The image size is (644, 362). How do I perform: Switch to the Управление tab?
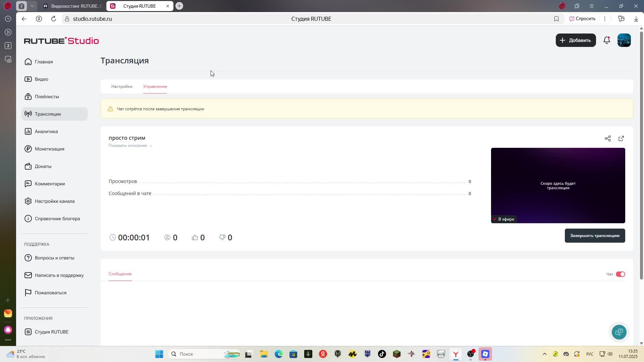pyautogui.click(x=155, y=86)
